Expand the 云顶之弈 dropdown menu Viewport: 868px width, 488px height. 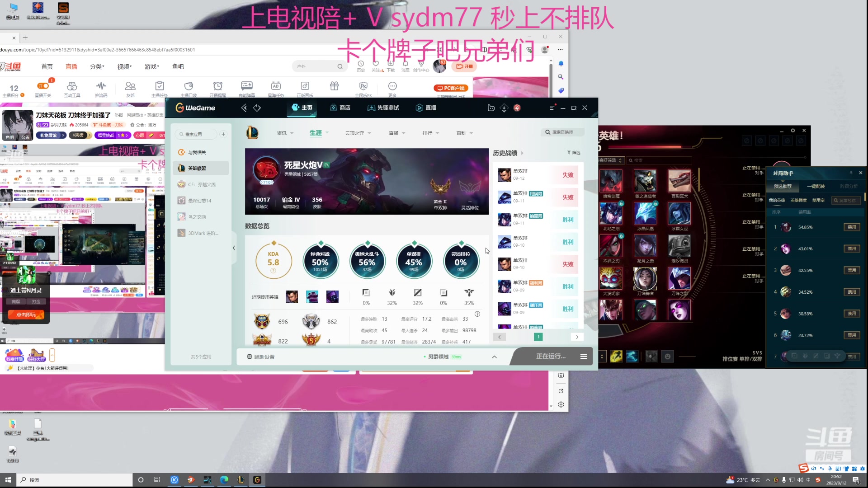click(x=358, y=133)
